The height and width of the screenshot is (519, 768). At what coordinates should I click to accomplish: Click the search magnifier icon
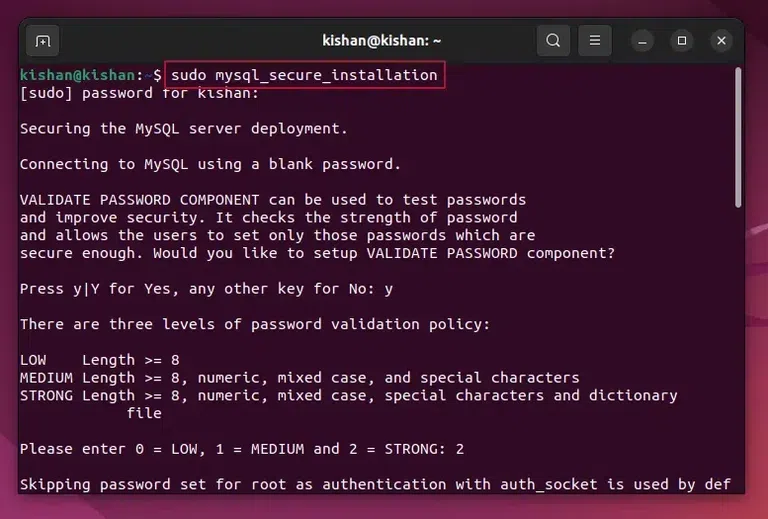(x=553, y=41)
